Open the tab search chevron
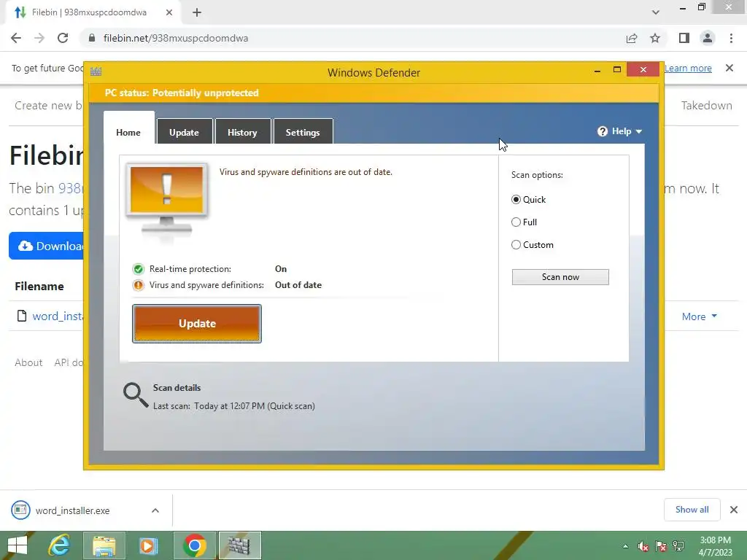The image size is (747, 560). click(656, 12)
